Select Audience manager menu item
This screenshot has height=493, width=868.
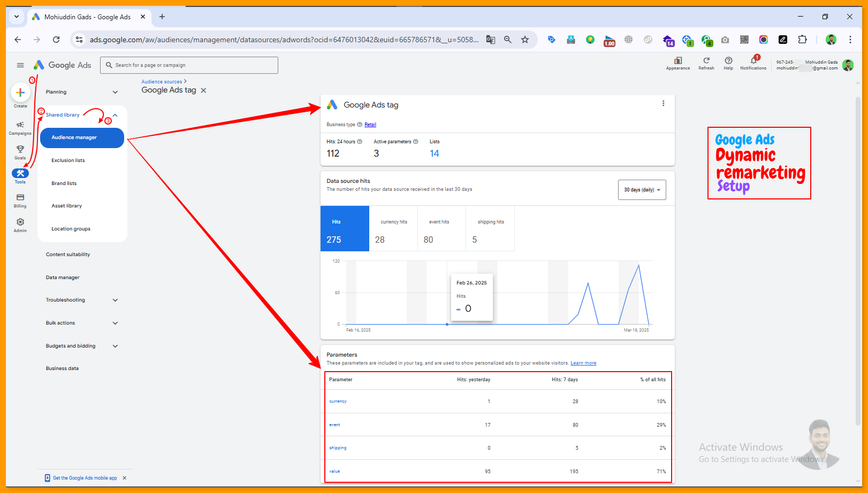(82, 137)
